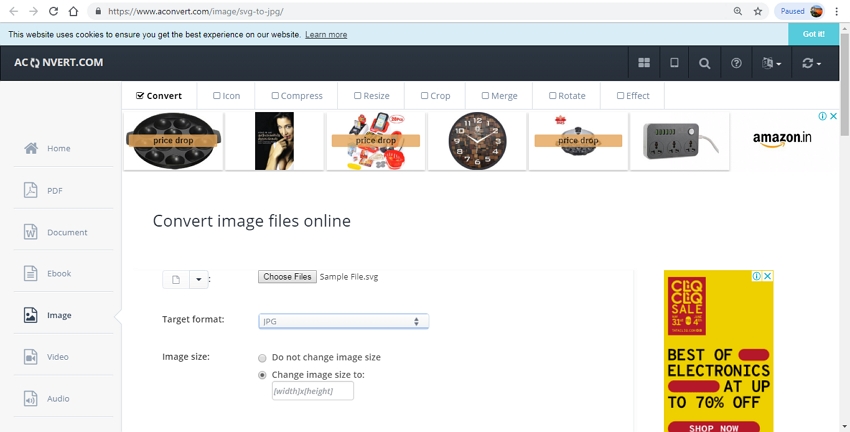Select the Do not change image size option
Viewport: 850px width, 432px height.
(263, 357)
